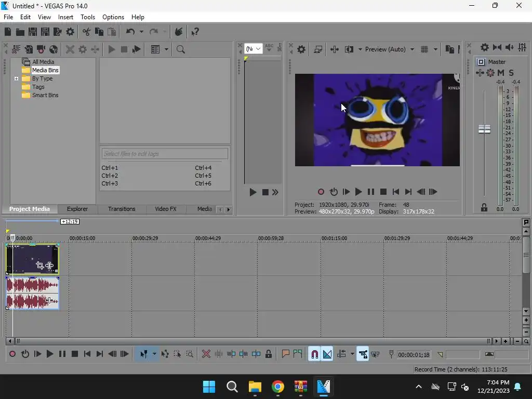Open edit tool selector dropdown arrow
This screenshot has height=399, width=532.
[154, 354]
